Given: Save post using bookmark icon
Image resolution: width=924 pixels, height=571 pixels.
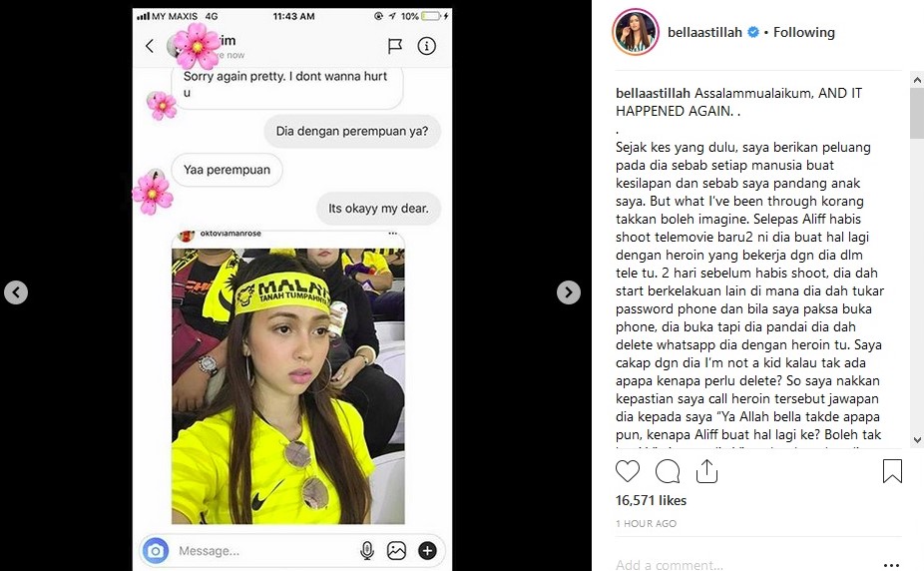Looking at the screenshot, I should coord(892,471).
